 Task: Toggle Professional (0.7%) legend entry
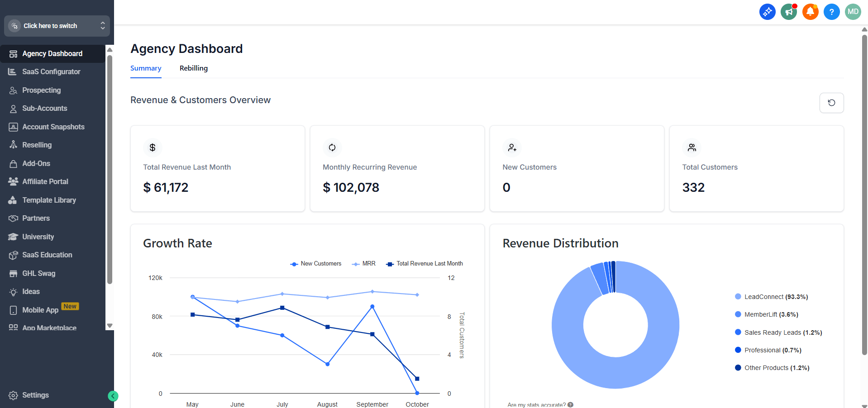768,350
